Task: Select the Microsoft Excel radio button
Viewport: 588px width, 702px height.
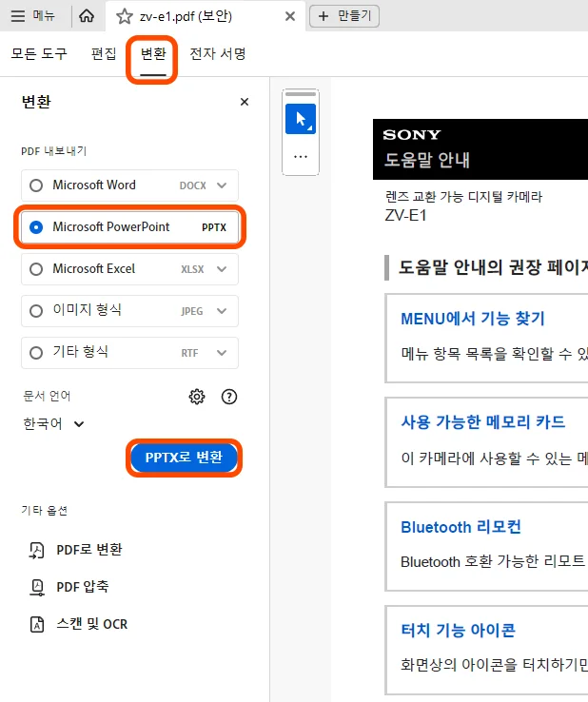Action: click(36, 269)
